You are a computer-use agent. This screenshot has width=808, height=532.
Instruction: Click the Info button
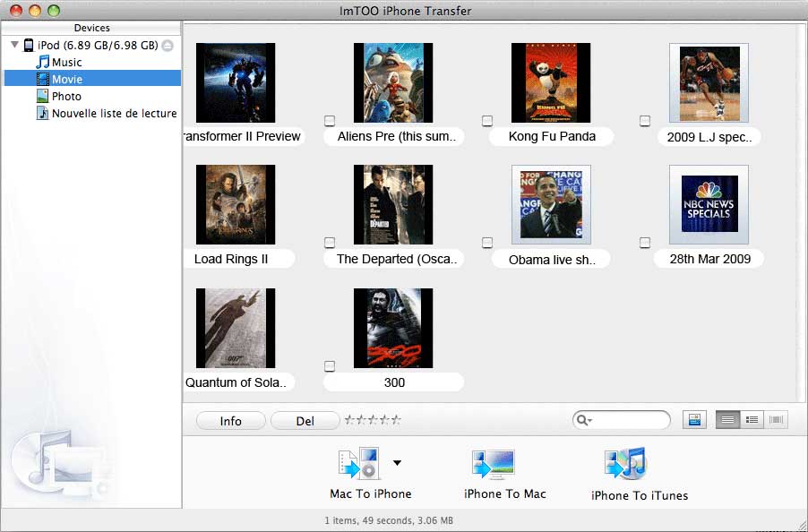pyautogui.click(x=230, y=421)
